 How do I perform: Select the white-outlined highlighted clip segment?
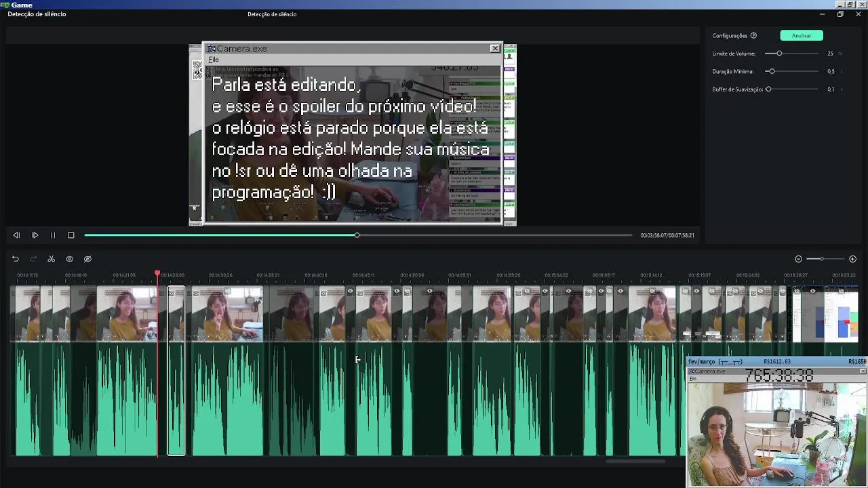coord(176,371)
